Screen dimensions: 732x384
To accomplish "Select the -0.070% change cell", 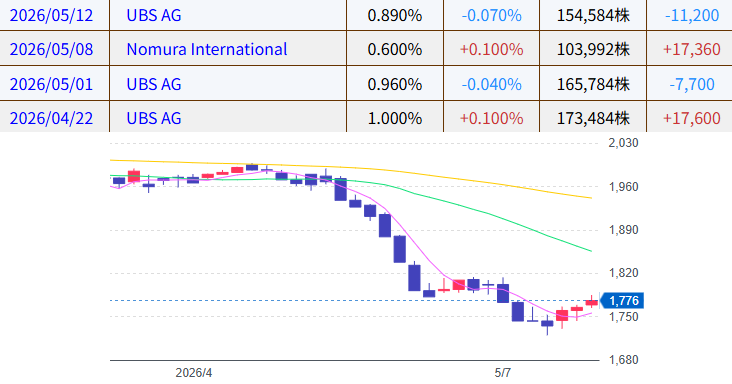I will [492, 15].
